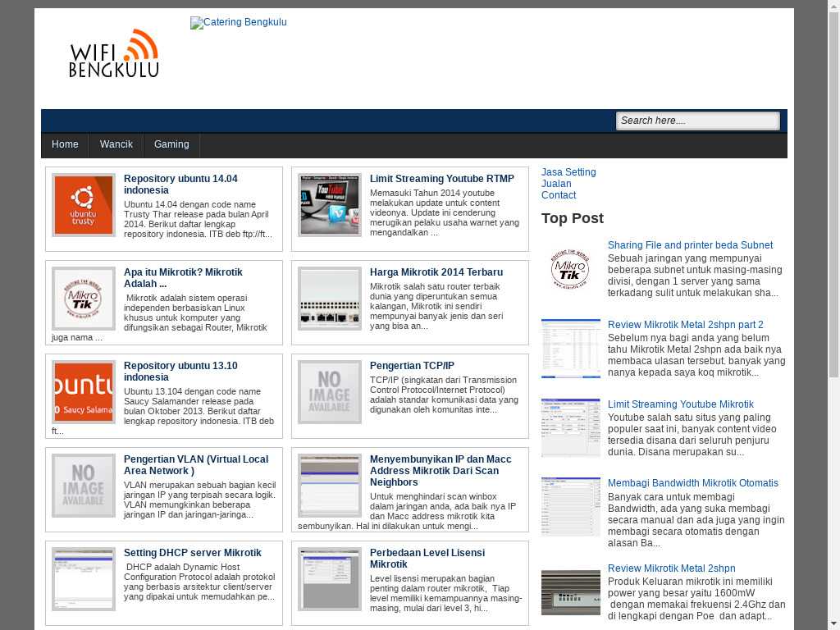Image resolution: width=840 pixels, height=630 pixels.
Task: Click the Wifi Bengkulu site logo
Action: (x=113, y=53)
